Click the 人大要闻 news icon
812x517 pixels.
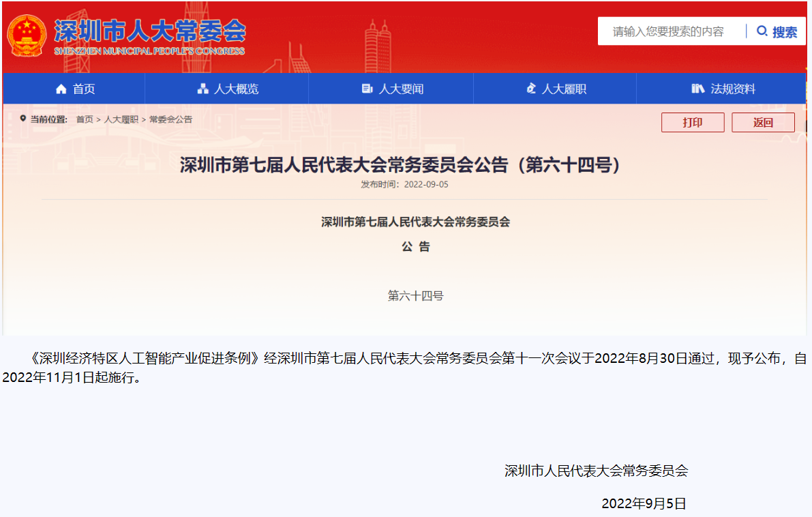367,89
